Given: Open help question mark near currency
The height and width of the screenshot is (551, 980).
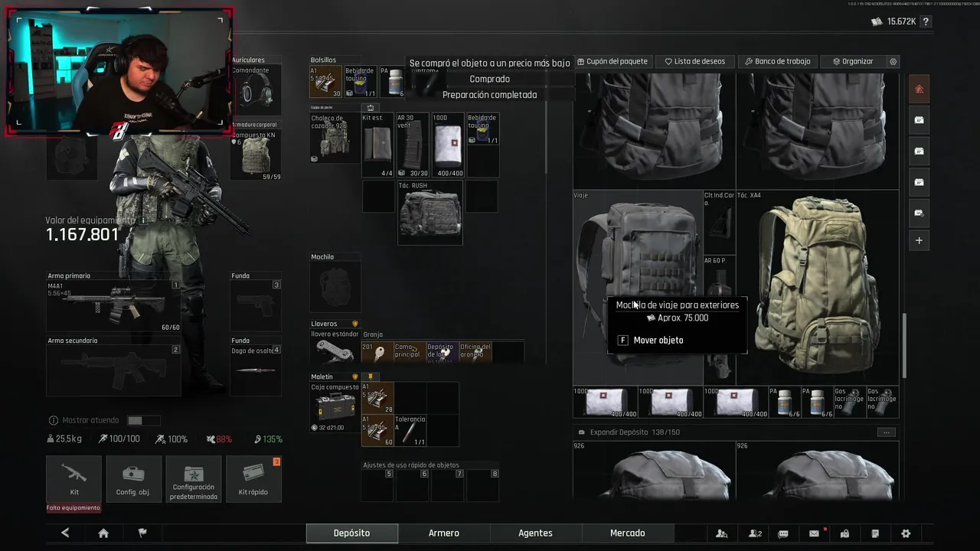Looking at the screenshot, I should click(x=926, y=21).
